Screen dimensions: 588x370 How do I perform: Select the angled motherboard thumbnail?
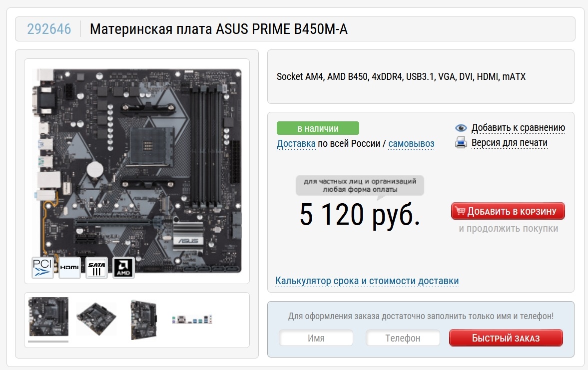tap(96, 318)
